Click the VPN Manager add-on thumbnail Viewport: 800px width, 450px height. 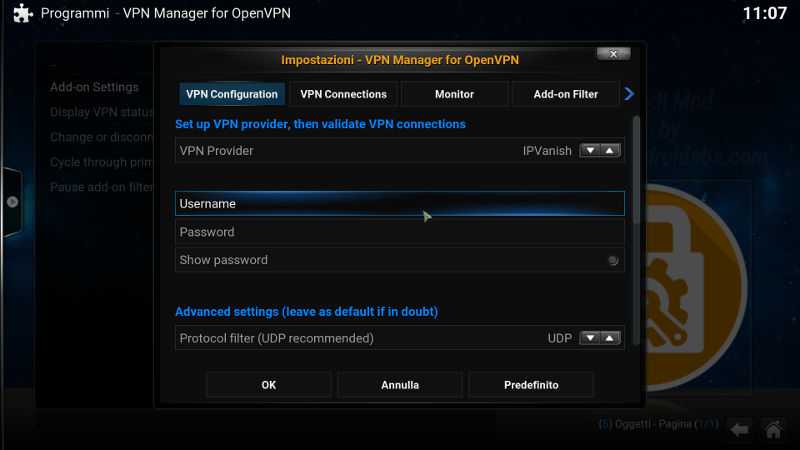pos(695,288)
